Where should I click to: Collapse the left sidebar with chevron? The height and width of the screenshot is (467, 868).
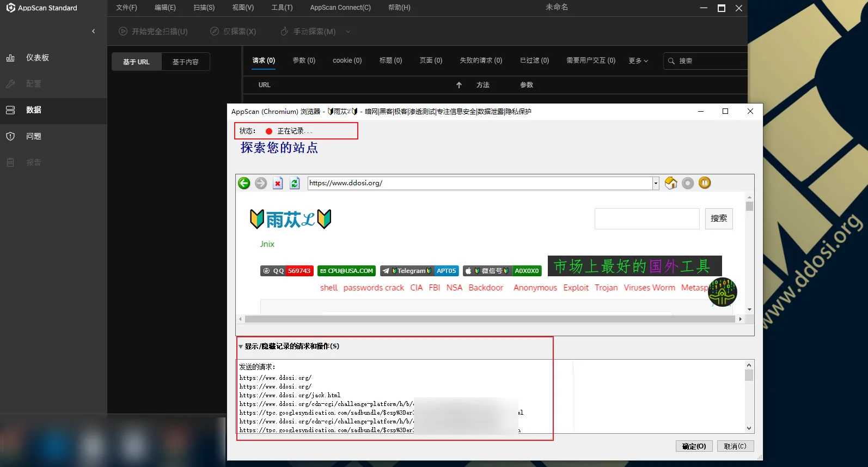[94, 31]
